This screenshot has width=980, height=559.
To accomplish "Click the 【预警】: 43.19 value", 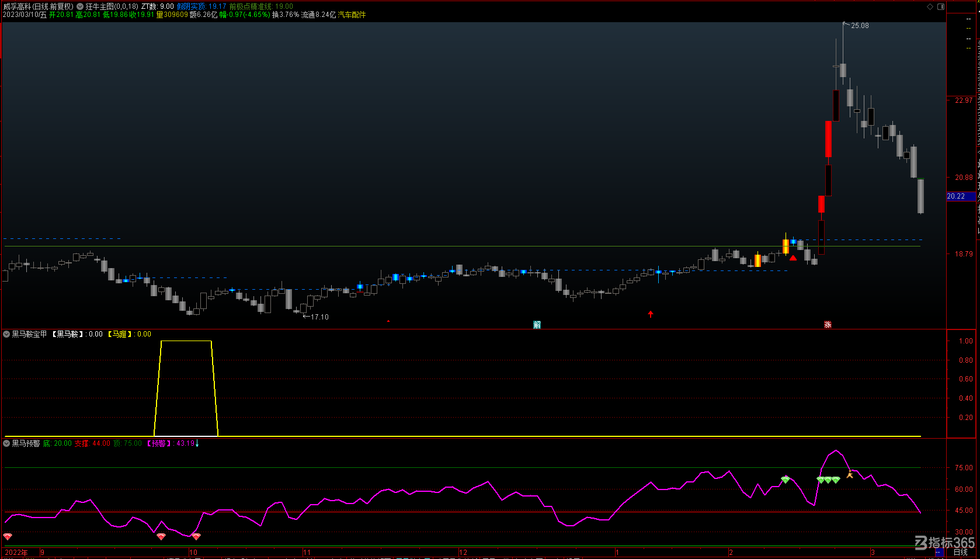I will tap(171, 443).
